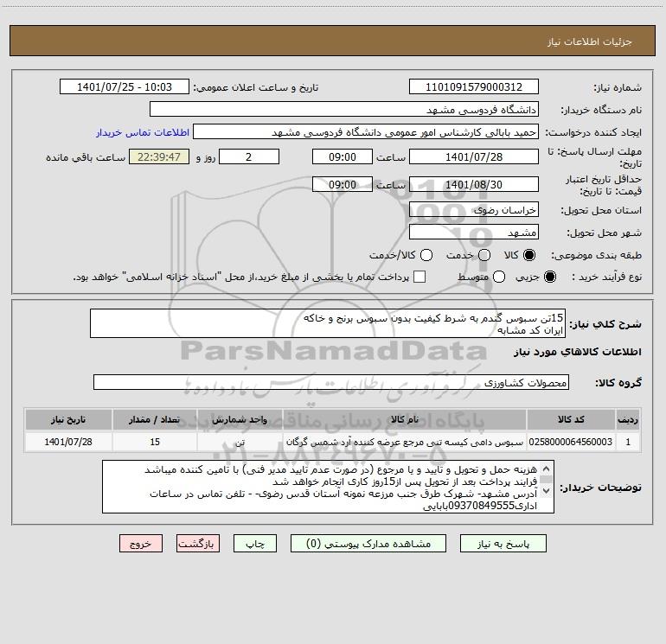Click unit cell تن in table
The width and height of the screenshot is (666, 644).
pos(240,442)
